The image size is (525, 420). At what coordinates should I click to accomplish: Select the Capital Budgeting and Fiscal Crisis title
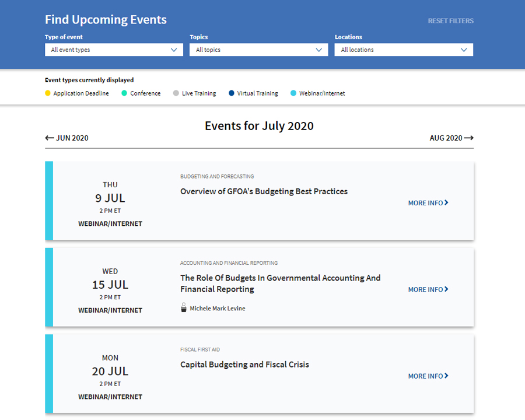[x=244, y=365]
